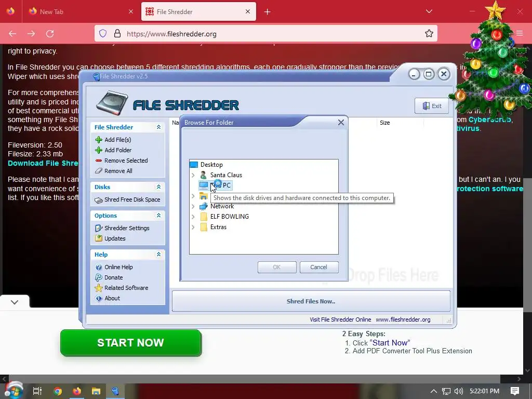Image resolution: width=532 pixels, height=399 pixels.
Task: Reload the fileshredder.org page
Action: point(50,34)
